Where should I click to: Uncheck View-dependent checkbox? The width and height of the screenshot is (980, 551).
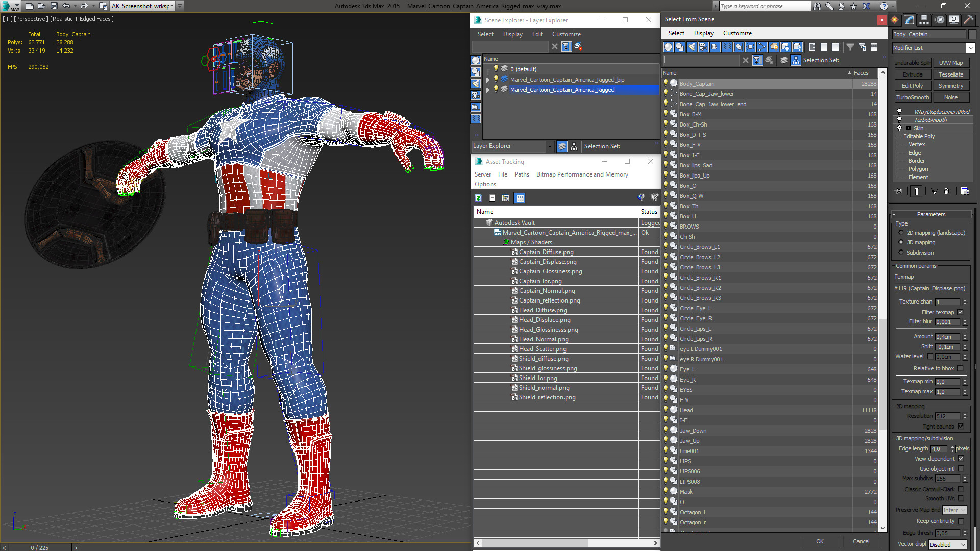coord(961,459)
